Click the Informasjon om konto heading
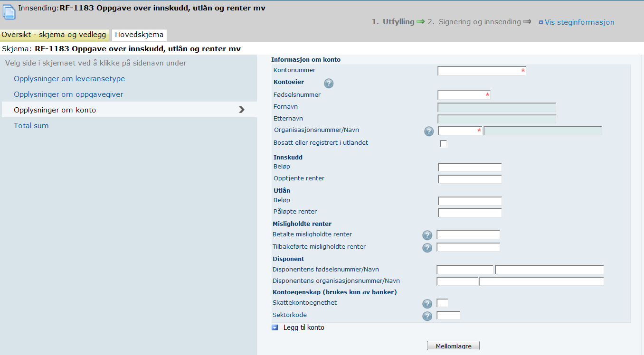This screenshot has width=644, height=355. point(306,60)
